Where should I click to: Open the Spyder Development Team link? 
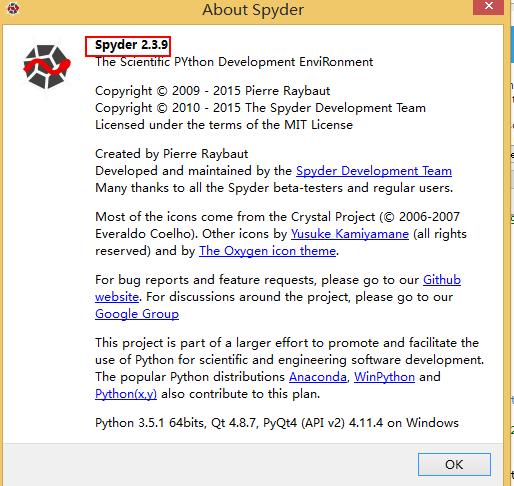[x=374, y=171]
